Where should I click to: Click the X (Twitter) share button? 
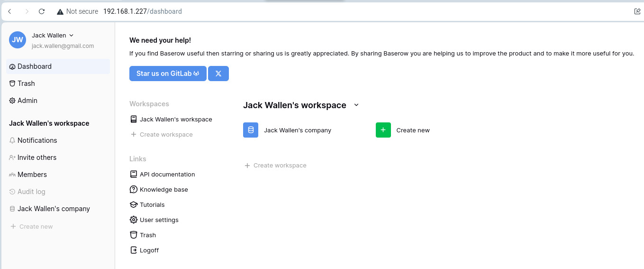(218, 74)
